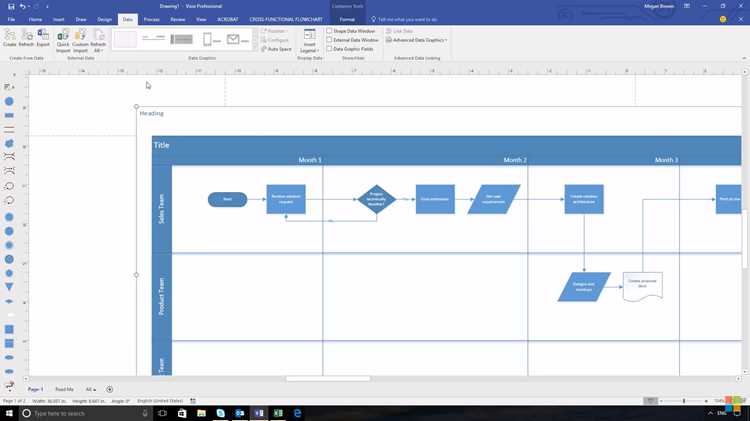Select the triangle shape in left stencil
The width and height of the screenshot is (750, 421).
[x=9, y=287]
